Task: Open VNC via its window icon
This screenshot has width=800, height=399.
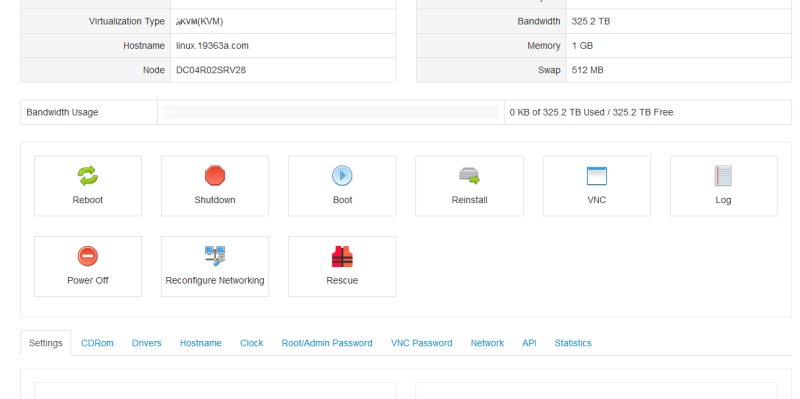Action: pyautogui.click(x=596, y=176)
